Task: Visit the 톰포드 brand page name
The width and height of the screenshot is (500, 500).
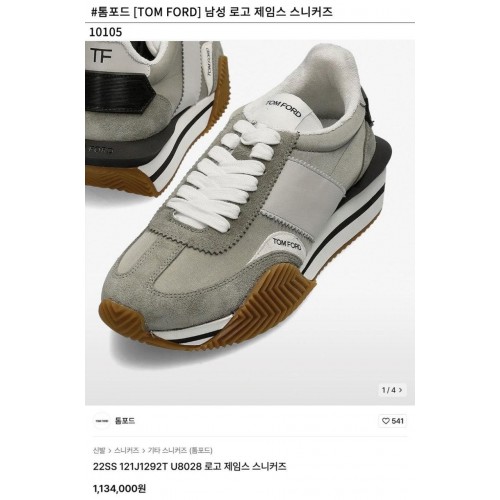Action: click(x=125, y=421)
